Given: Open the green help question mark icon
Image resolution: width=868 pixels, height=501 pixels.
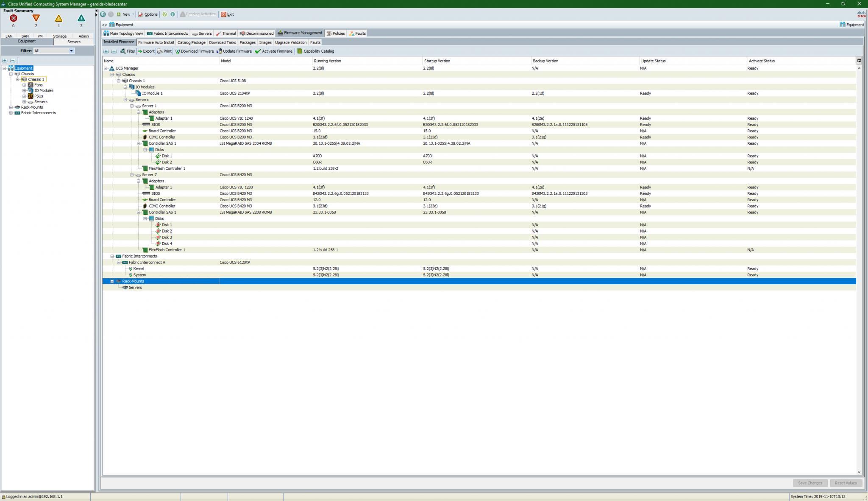Looking at the screenshot, I should [x=164, y=14].
